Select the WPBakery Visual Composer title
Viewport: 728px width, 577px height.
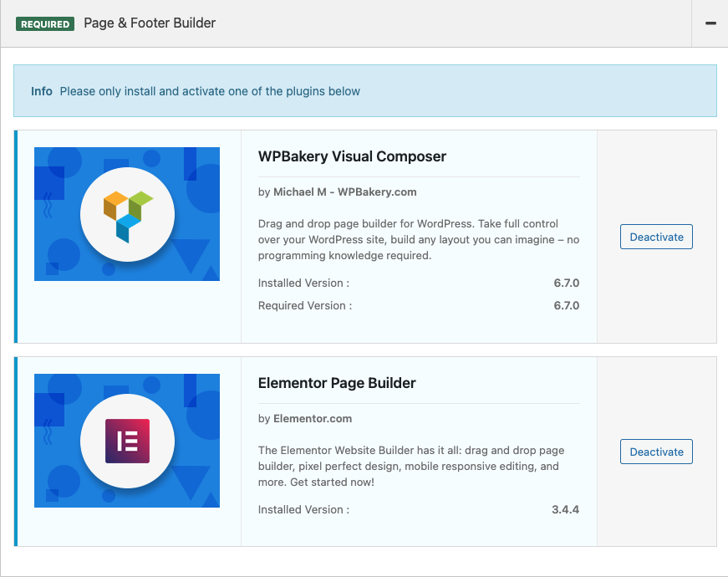coord(352,156)
